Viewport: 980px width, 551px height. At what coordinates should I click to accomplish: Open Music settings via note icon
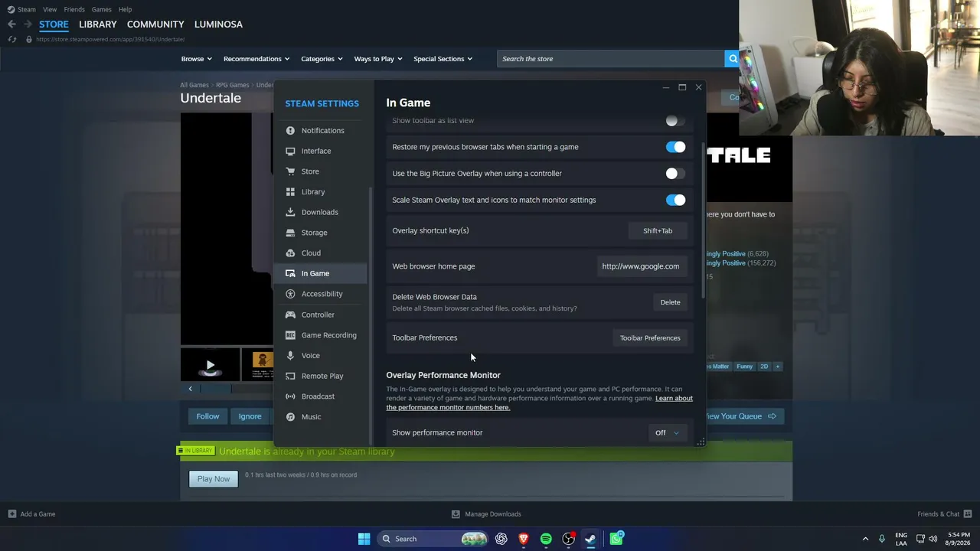(290, 417)
